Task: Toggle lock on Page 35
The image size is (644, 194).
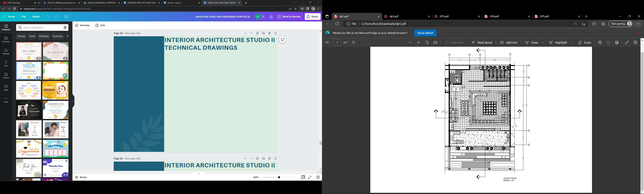Action: (x=257, y=158)
